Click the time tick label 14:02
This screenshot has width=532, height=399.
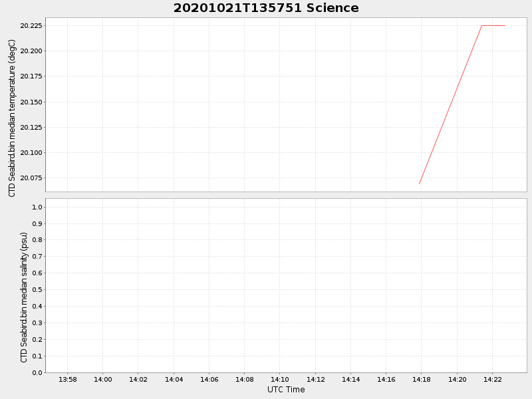(x=138, y=380)
